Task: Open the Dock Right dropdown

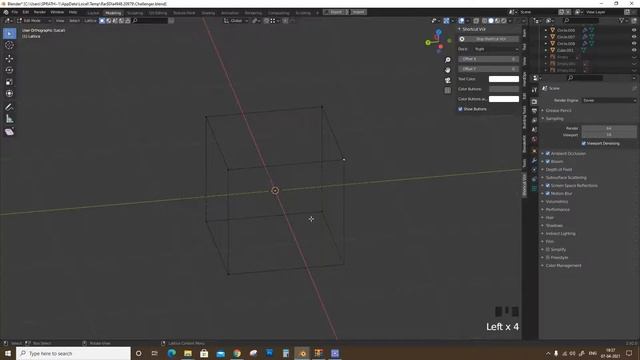Action: (496, 49)
